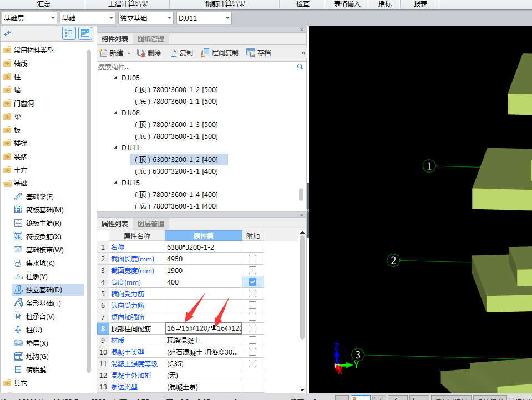This screenshot has width=532, height=400.
Task: Open the 基础层 floor dropdown
Action: 53,18
